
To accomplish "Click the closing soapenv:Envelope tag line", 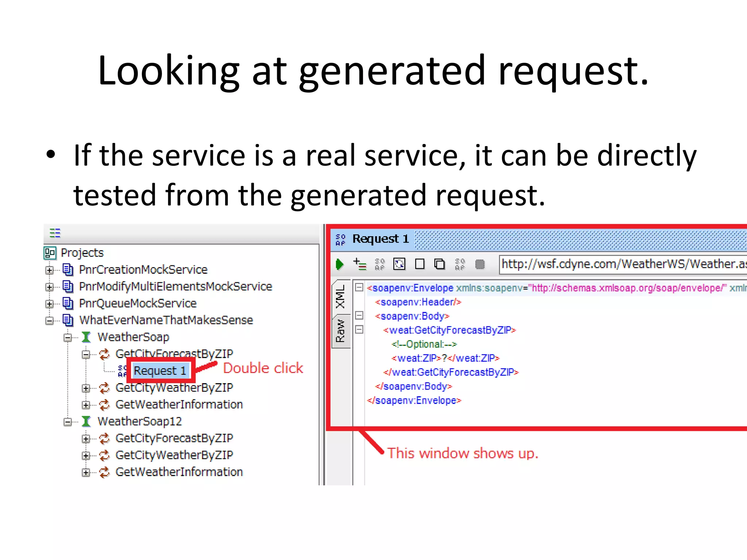I will coord(414,400).
